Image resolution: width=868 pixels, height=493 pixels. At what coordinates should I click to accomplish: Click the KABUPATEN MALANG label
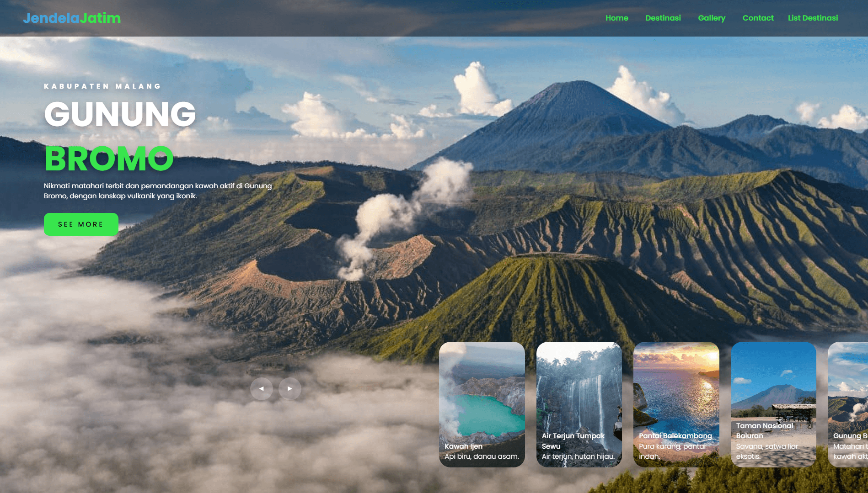pyautogui.click(x=102, y=86)
